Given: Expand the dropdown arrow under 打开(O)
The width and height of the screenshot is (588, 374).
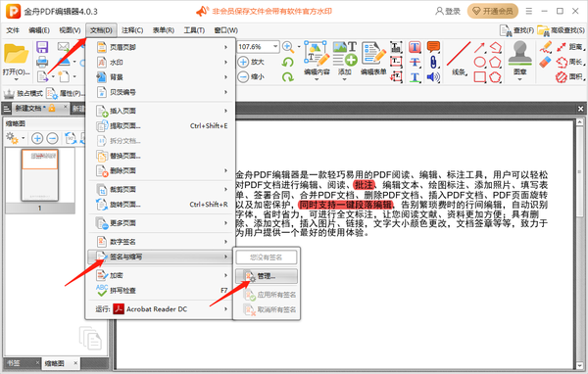Looking at the screenshot, I should coord(16,79).
